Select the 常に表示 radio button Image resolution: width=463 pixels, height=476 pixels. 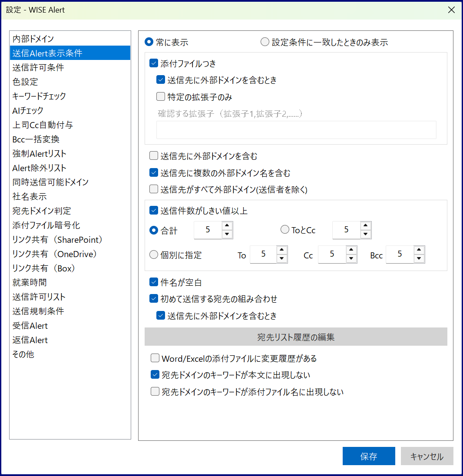tap(149, 42)
